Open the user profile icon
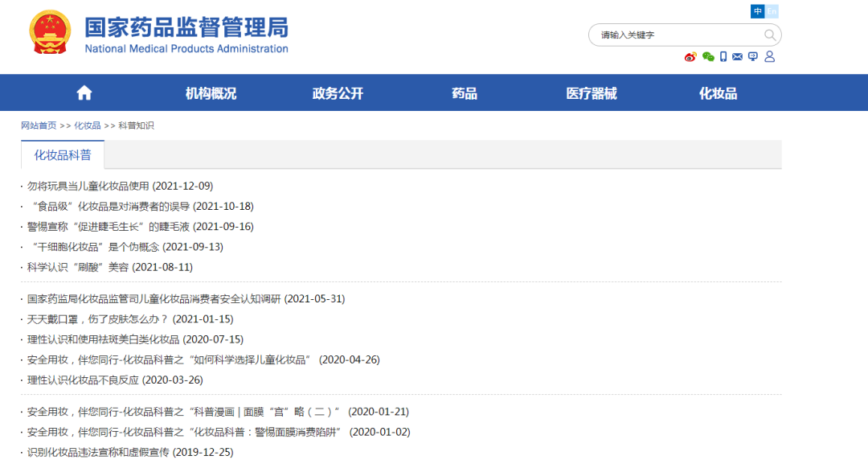Image resolution: width=868 pixels, height=464 pixels. [x=769, y=57]
